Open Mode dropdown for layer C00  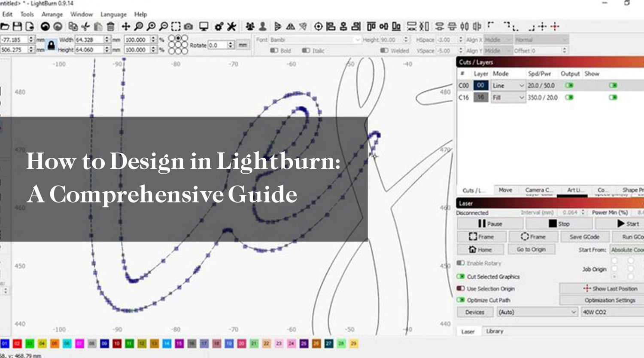click(x=508, y=86)
